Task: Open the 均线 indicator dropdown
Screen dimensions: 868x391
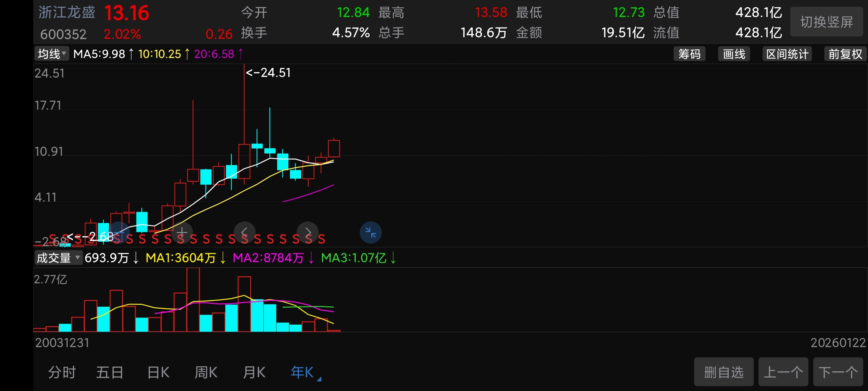Action: pos(52,54)
